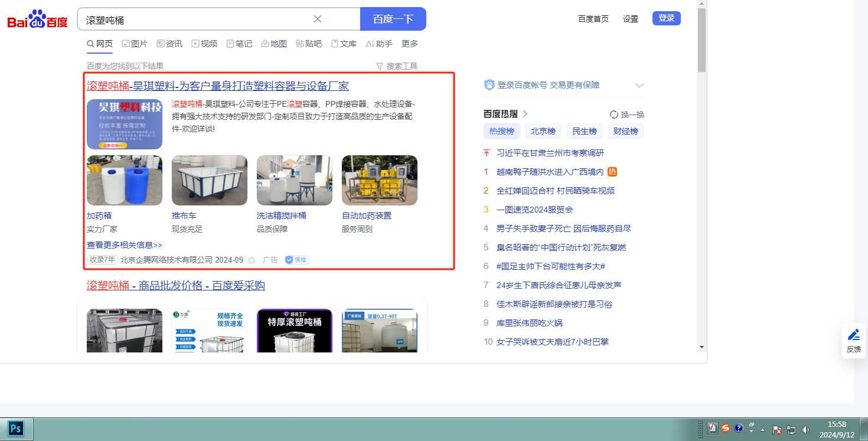Click the document checkmark tray icon
The width and height of the screenshot is (868, 441).
point(713,428)
